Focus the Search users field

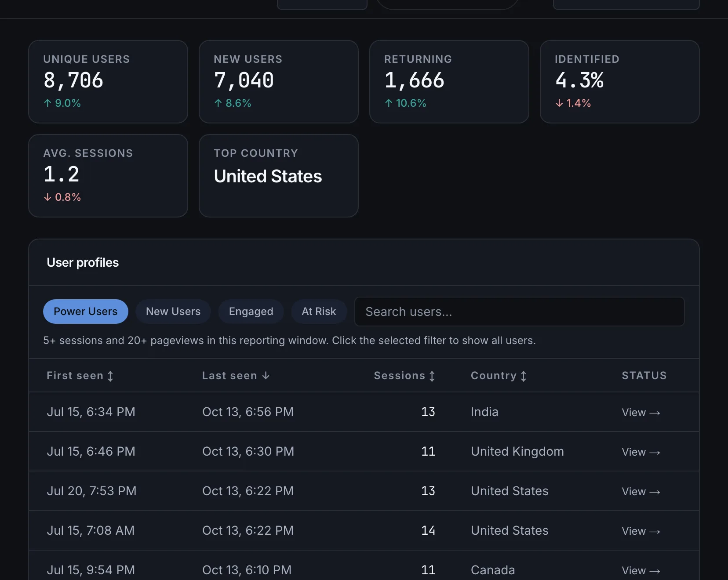click(519, 312)
